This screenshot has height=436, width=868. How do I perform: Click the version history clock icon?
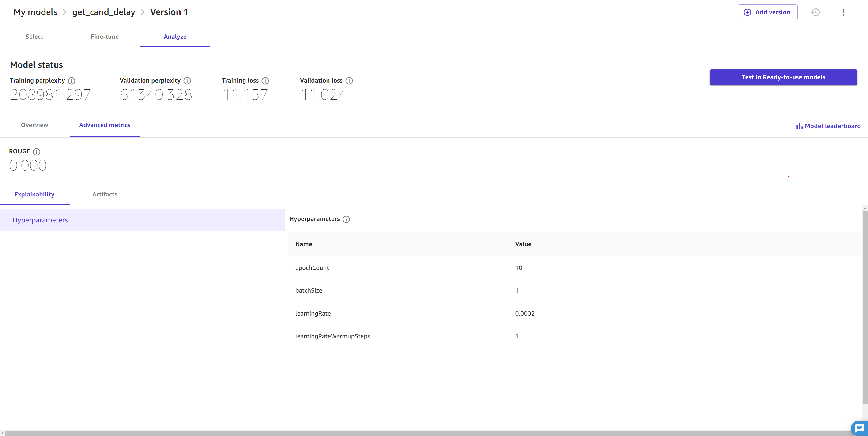(x=816, y=12)
